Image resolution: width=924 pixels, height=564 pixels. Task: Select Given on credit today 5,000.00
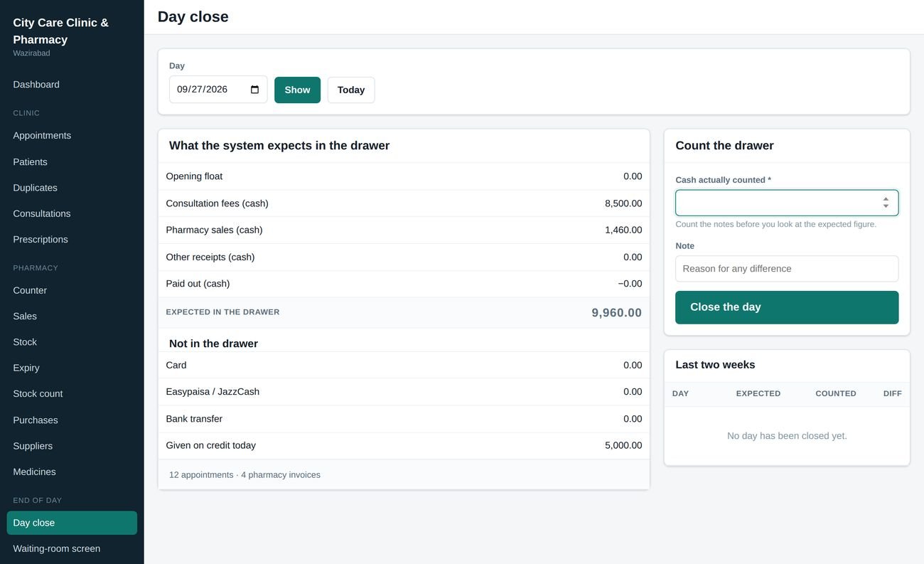point(623,445)
